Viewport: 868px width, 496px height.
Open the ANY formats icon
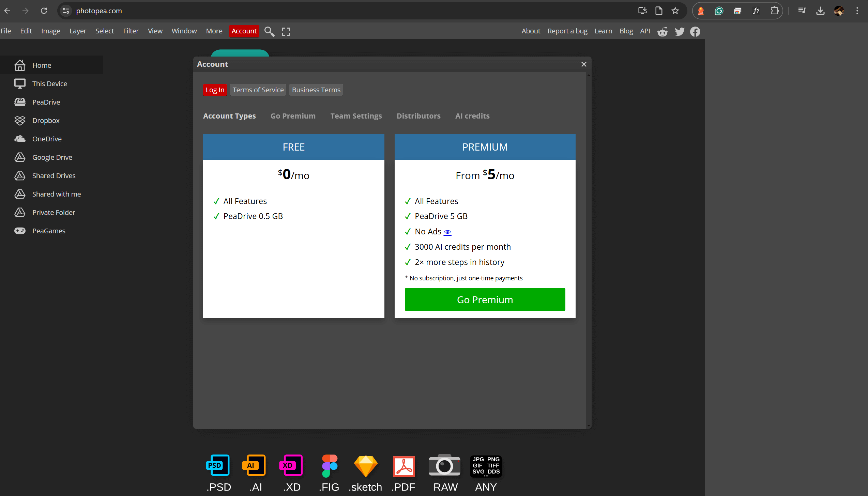tap(486, 466)
